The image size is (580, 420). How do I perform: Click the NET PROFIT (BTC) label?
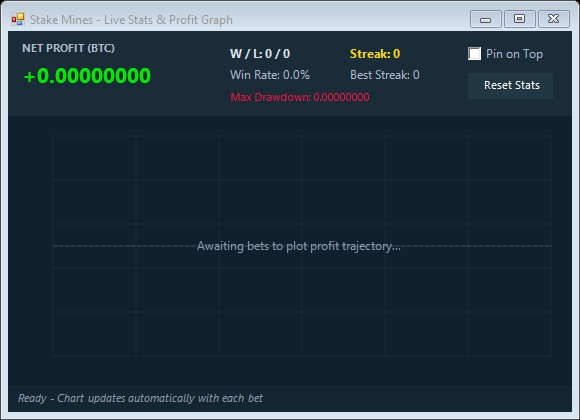[68, 48]
